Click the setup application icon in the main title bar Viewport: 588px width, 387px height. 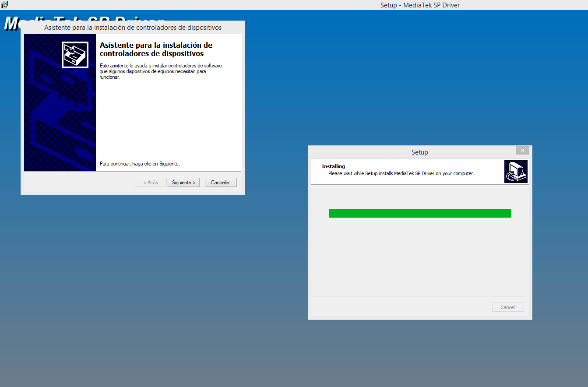point(4,5)
